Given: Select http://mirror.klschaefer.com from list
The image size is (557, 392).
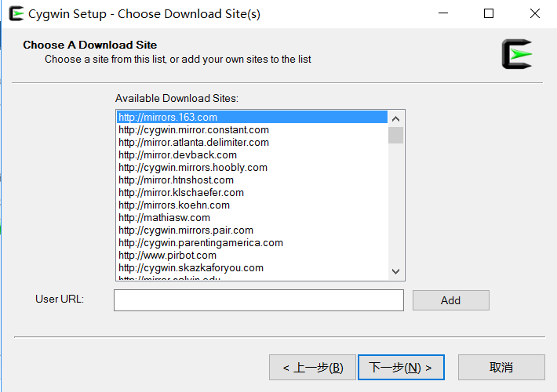Looking at the screenshot, I should tap(252, 192).
